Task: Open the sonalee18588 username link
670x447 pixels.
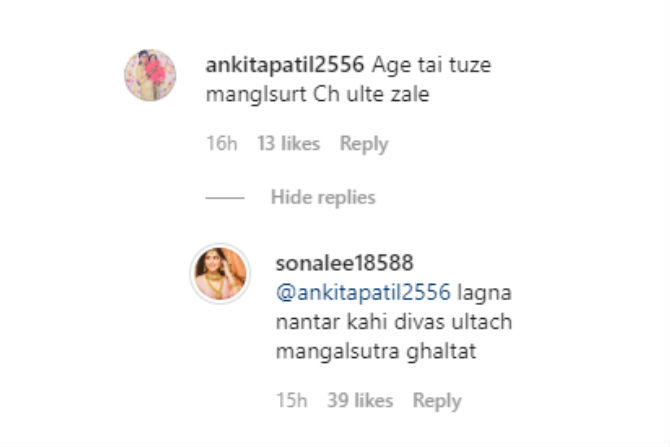Action: tap(344, 262)
